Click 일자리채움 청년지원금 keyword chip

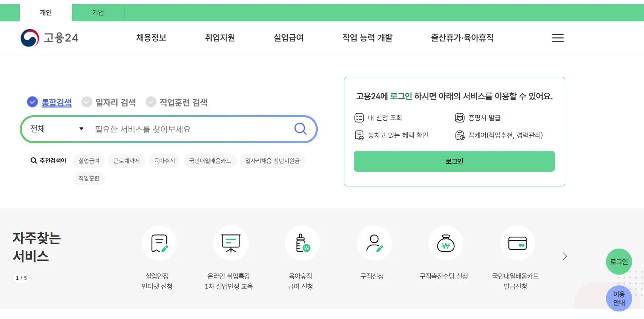click(272, 161)
